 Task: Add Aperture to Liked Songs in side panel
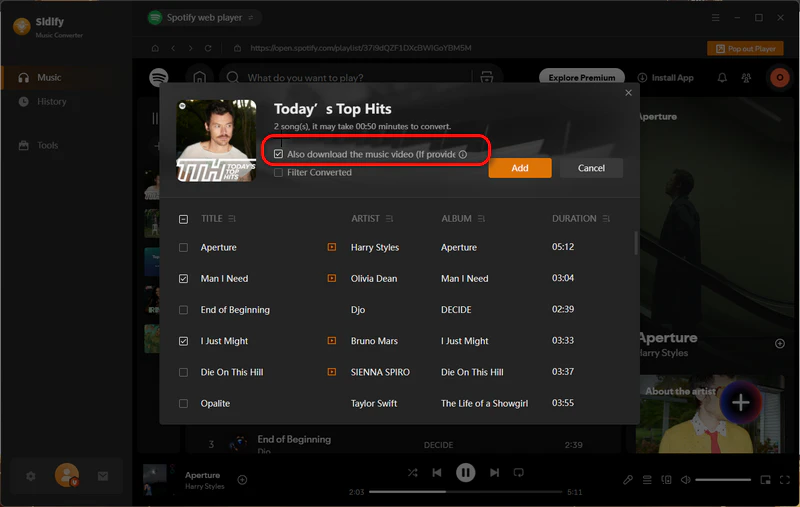tap(780, 343)
